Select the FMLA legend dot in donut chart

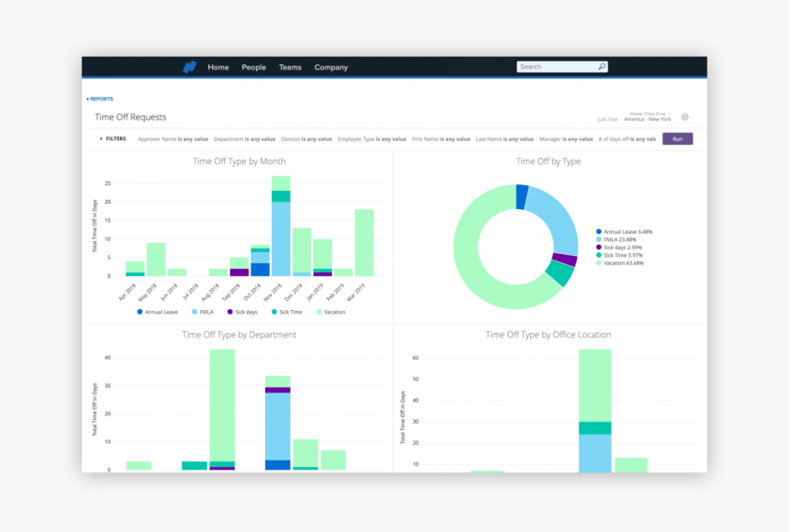point(599,239)
